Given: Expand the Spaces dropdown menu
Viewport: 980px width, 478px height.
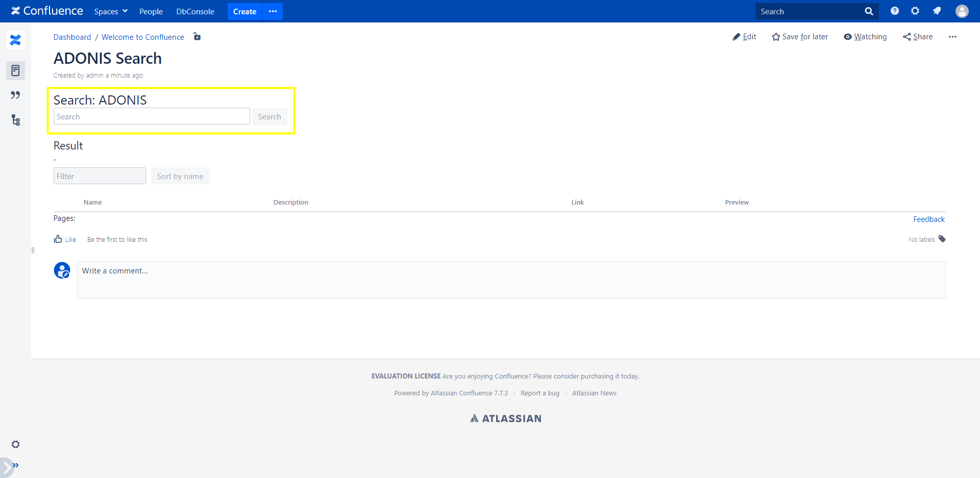Looking at the screenshot, I should pos(111,11).
